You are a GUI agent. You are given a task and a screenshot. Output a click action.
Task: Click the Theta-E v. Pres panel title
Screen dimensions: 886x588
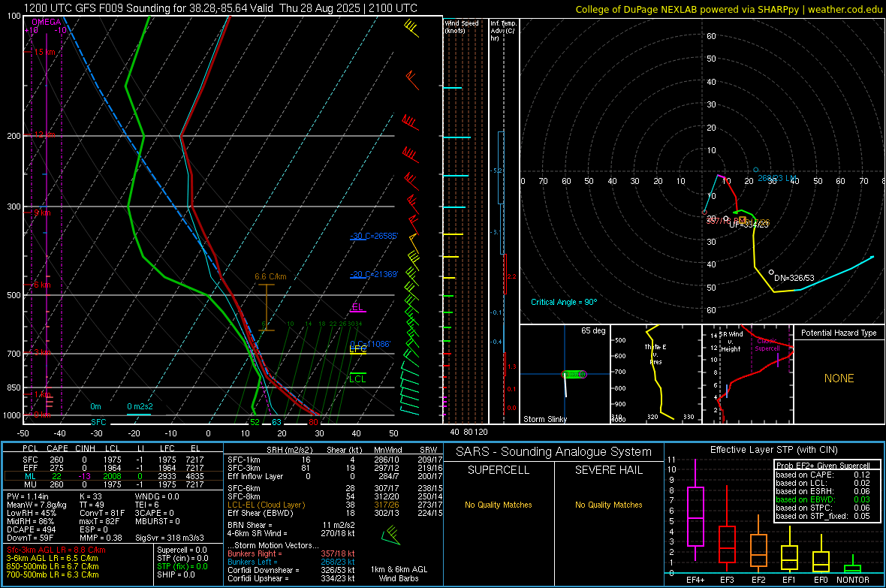click(x=655, y=354)
